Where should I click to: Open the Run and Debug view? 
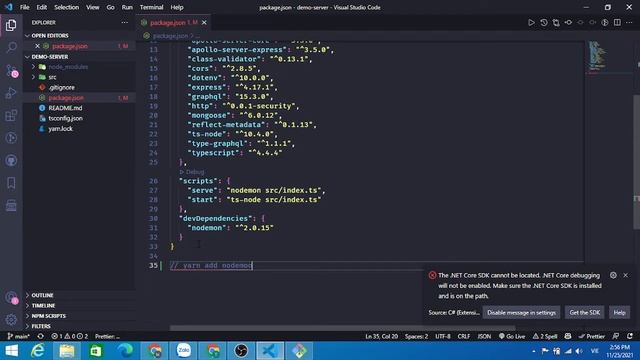coord(11,93)
